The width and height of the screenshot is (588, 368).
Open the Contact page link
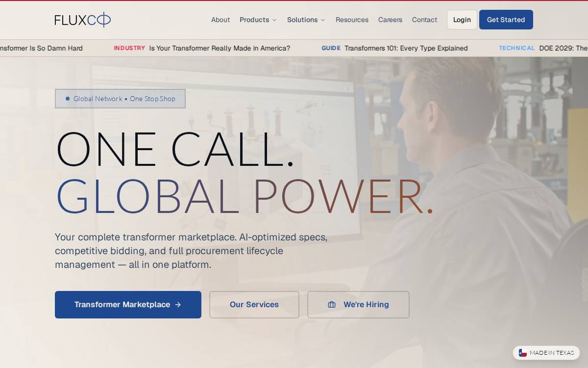pos(424,20)
